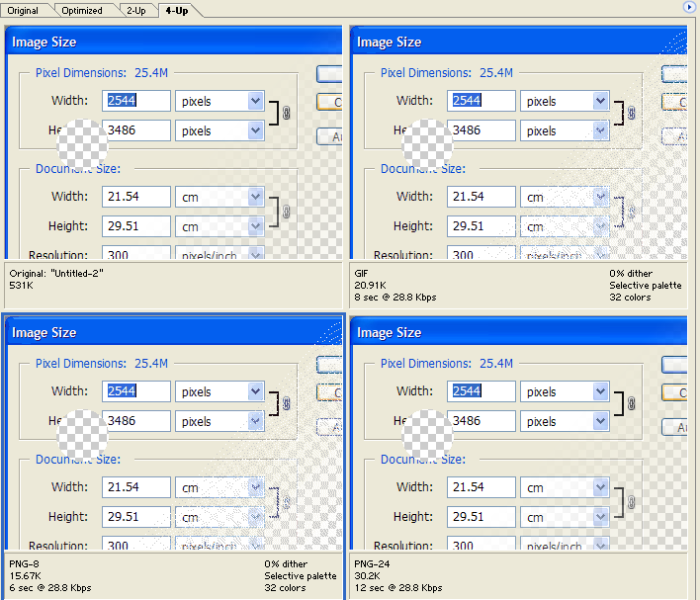Open Width cm dropdown in PNG-8 pane
The image size is (700, 600).
(x=255, y=487)
